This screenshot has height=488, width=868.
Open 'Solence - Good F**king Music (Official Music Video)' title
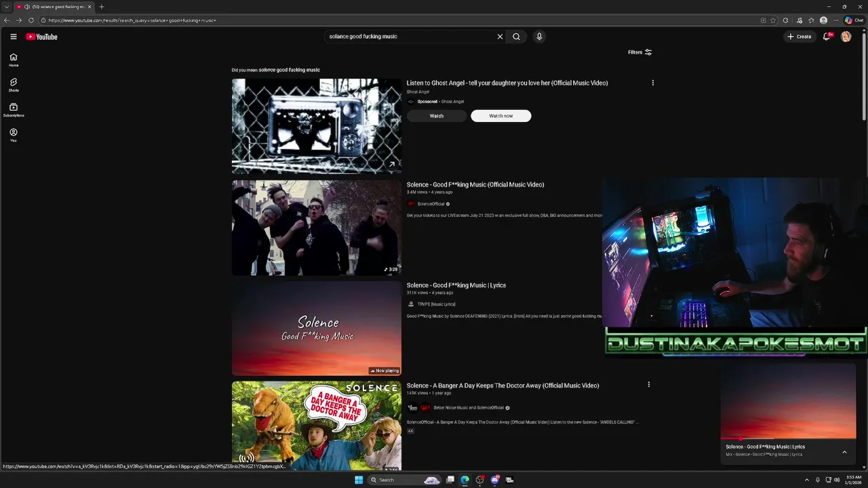coord(475,184)
